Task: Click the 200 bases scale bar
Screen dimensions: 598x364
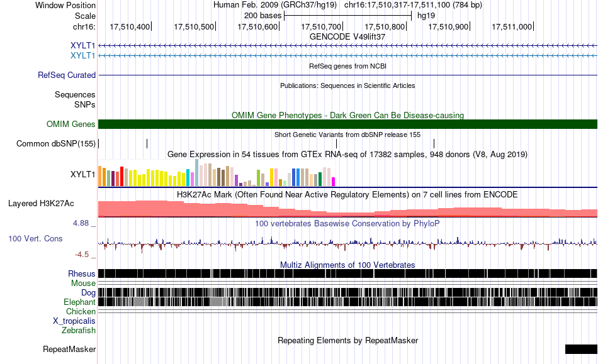Action: (348, 16)
